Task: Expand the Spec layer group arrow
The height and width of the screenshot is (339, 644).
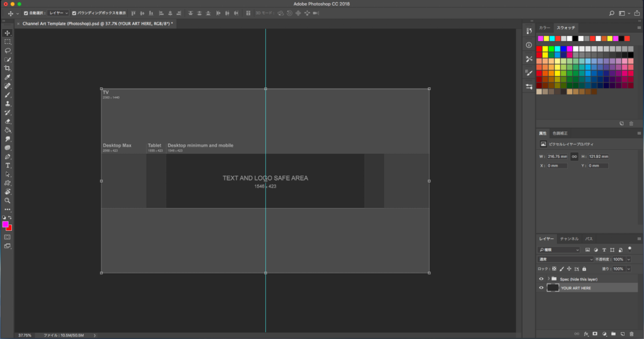Action: pos(548,279)
